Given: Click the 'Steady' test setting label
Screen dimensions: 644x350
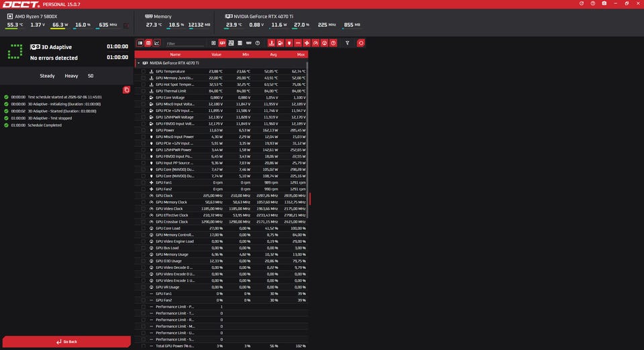Looking at the screenshot, I should tap(47, 76).
